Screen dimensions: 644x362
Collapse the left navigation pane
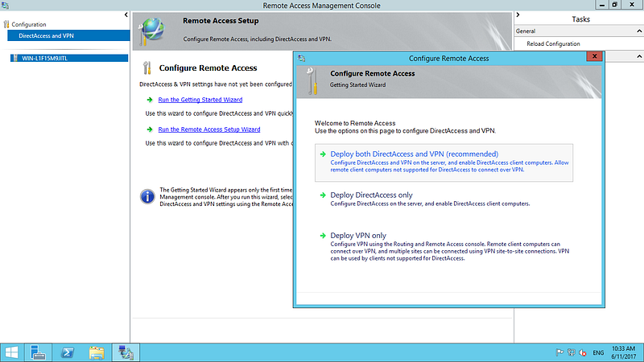[x=126, y=14]
